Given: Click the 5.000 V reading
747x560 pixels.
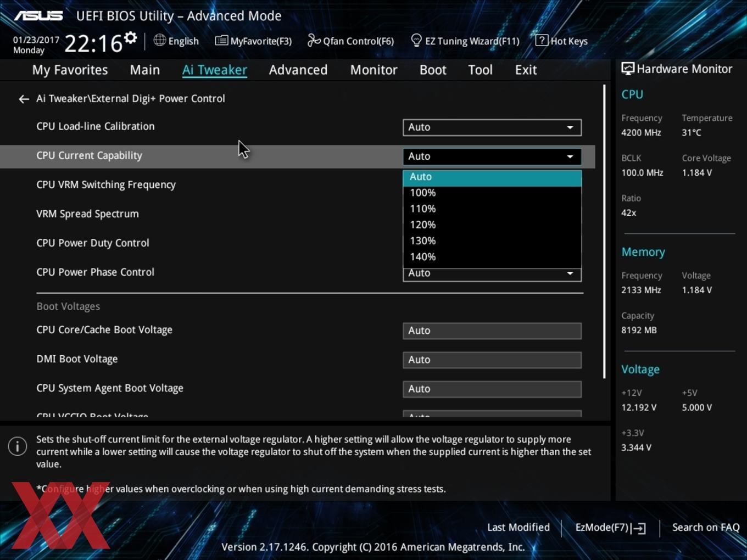Looking at the screenshot, I should pos(697,407).
